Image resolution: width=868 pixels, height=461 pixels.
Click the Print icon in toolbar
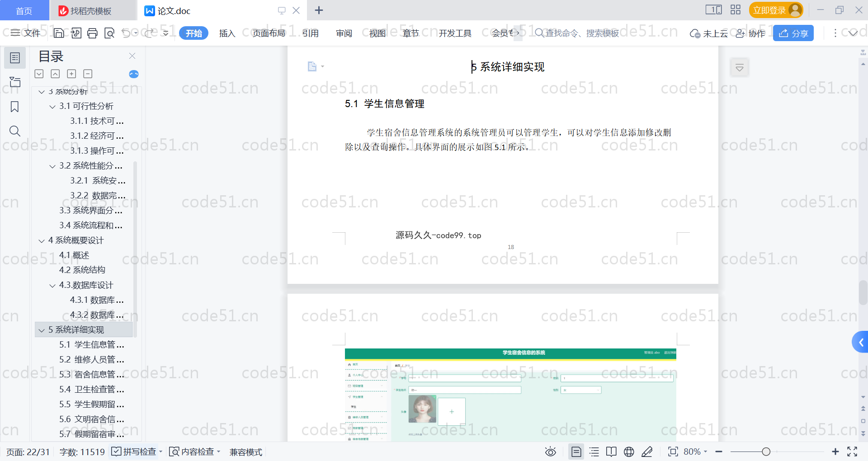pos(93,33)
